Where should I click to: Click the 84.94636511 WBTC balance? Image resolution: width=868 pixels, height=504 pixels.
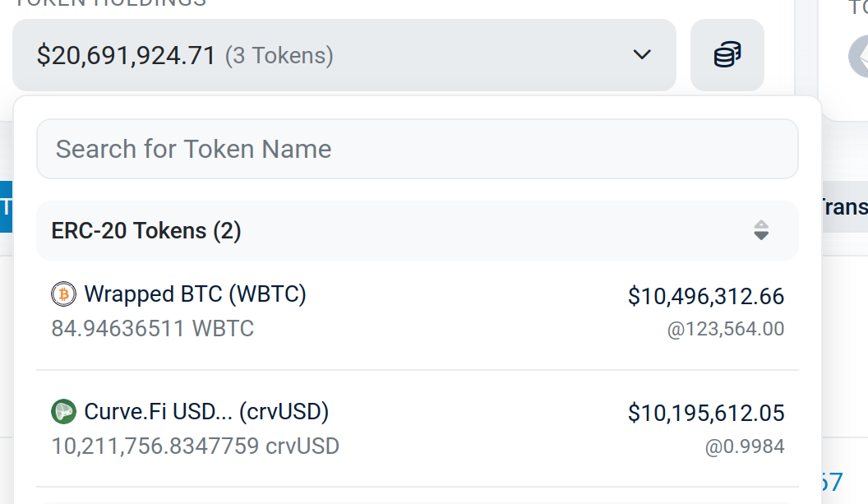[153, 329]
